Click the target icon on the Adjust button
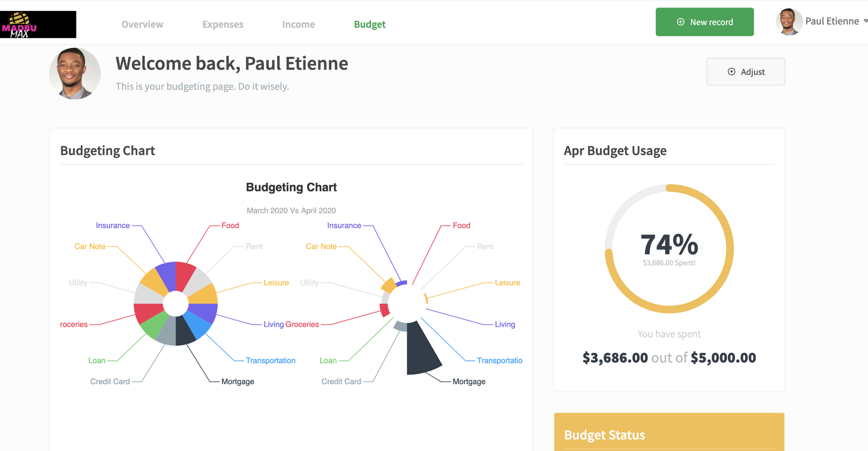This screenshot has height=451, width=868. tap(731, 72)
